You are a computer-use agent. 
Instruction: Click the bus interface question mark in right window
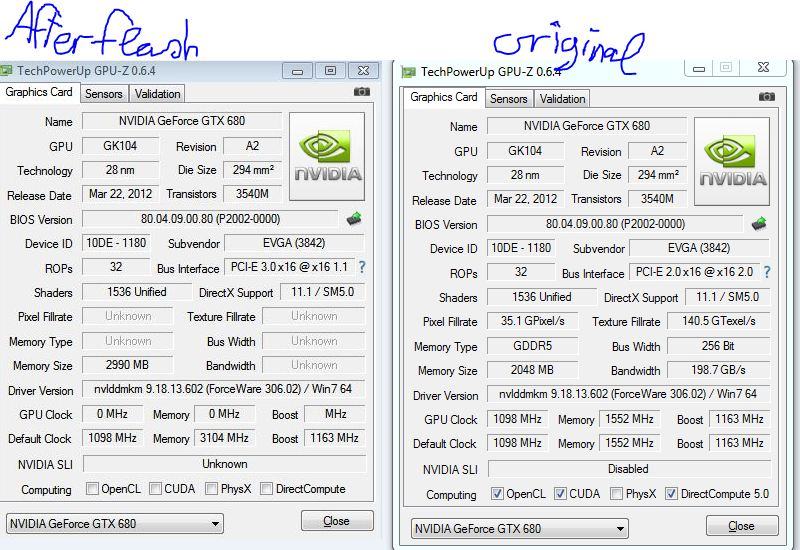(767, 272)
